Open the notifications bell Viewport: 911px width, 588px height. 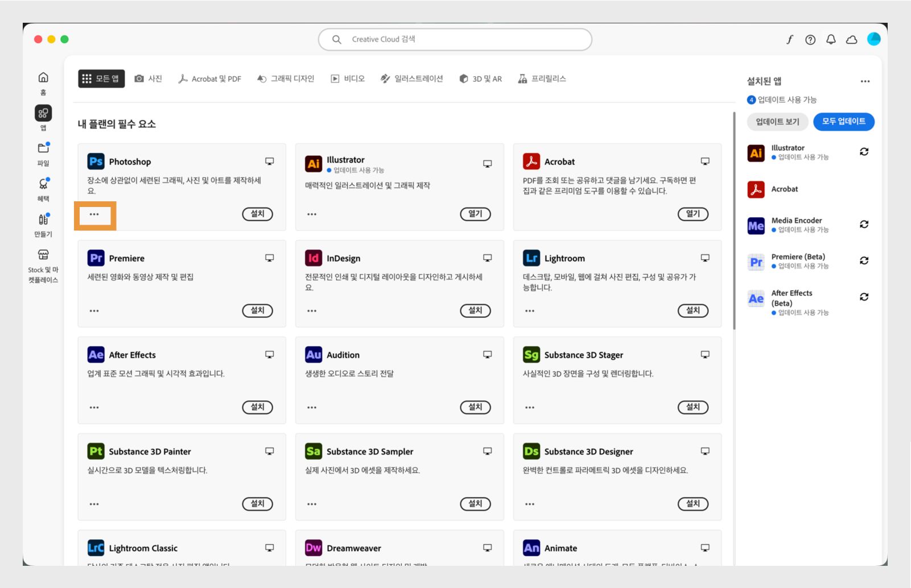[x=831, y=39]
